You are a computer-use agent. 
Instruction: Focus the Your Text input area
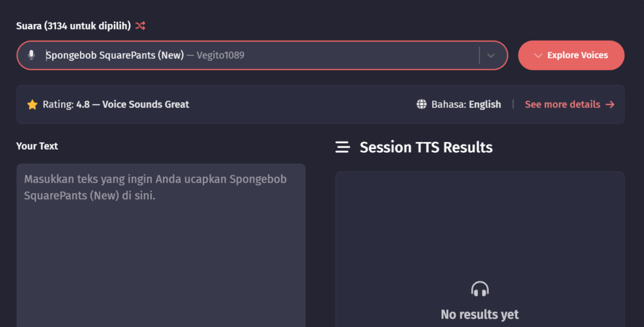pos(161,252)
